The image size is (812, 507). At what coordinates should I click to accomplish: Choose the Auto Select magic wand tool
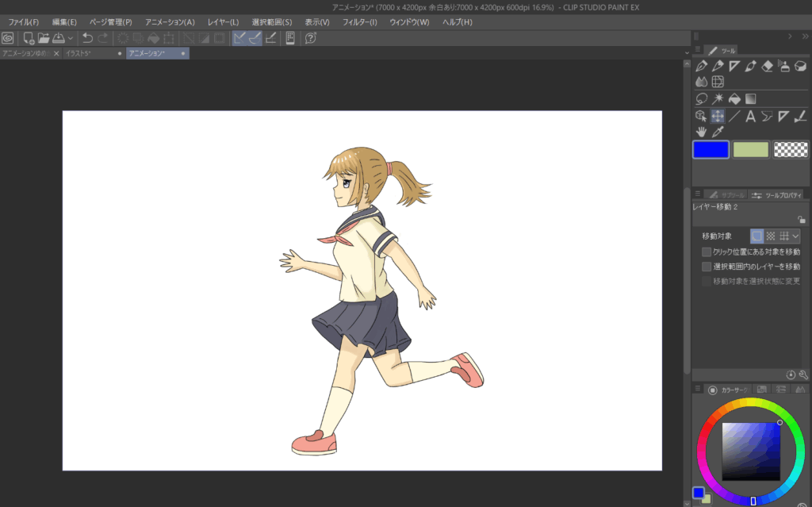718,99
